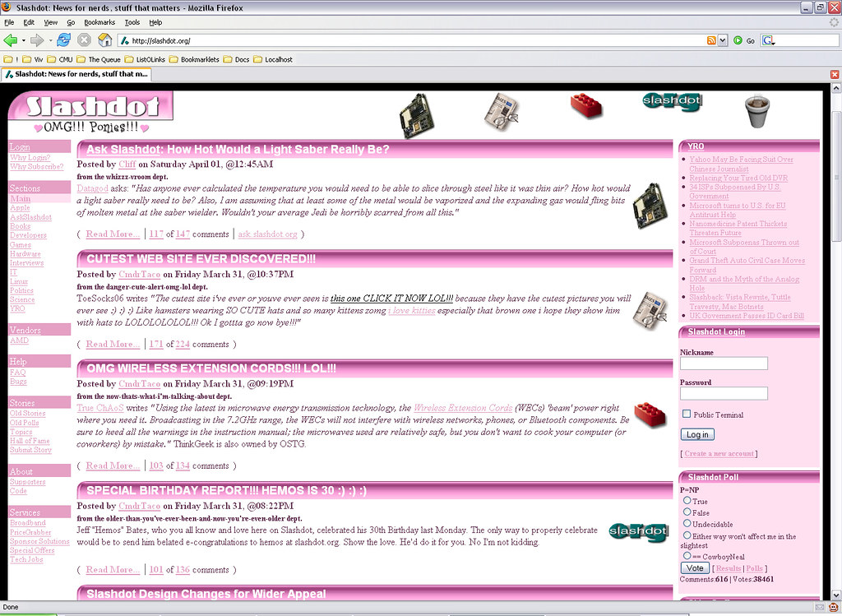Check the Public Terminal checkbox
This screenshot has height=616, width=842.
pos(687,414)
